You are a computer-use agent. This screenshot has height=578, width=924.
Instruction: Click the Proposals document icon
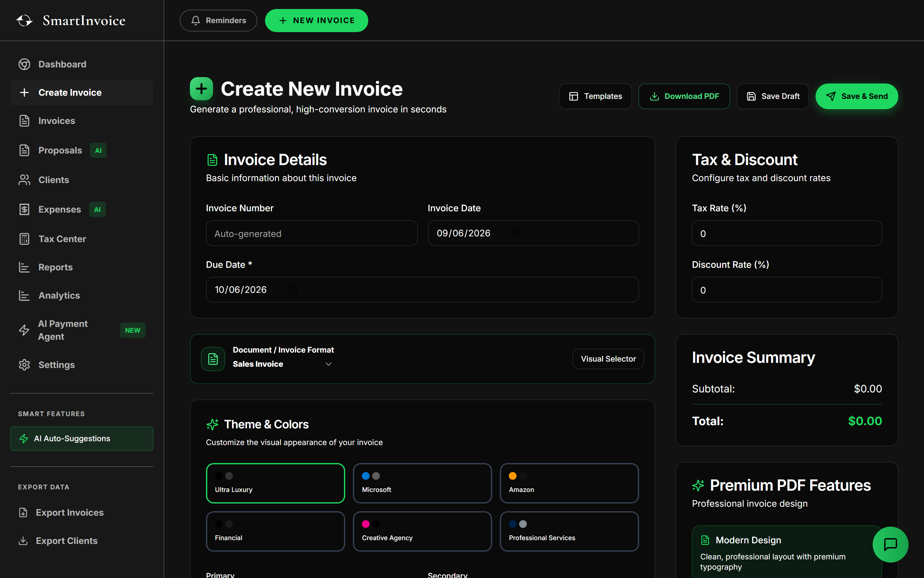coord(24,150)
